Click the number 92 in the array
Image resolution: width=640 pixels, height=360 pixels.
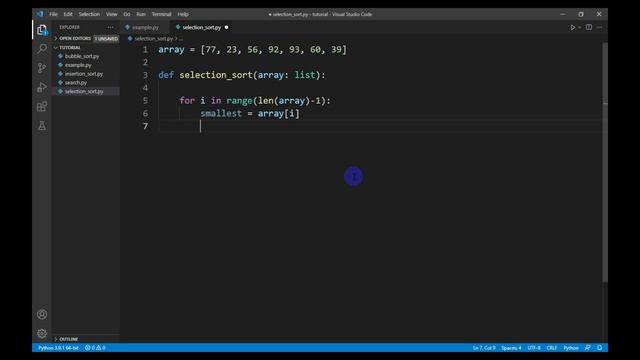tap(273, 50)
